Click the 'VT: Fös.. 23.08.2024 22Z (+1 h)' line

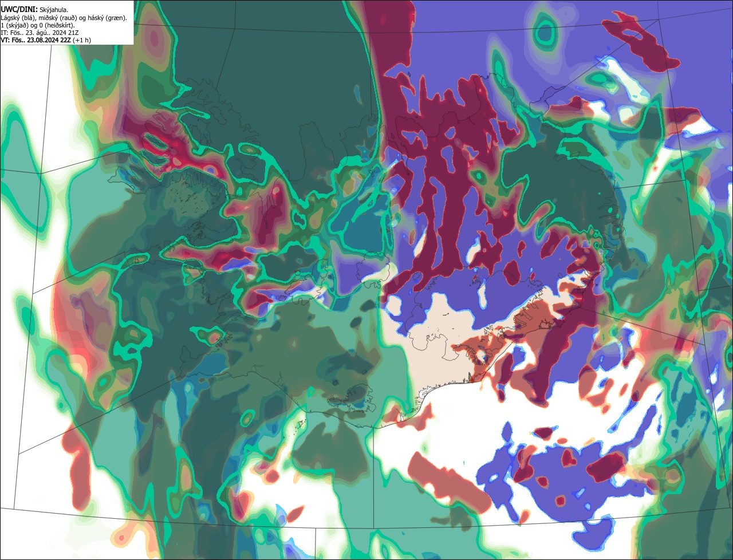click(46, 40)
